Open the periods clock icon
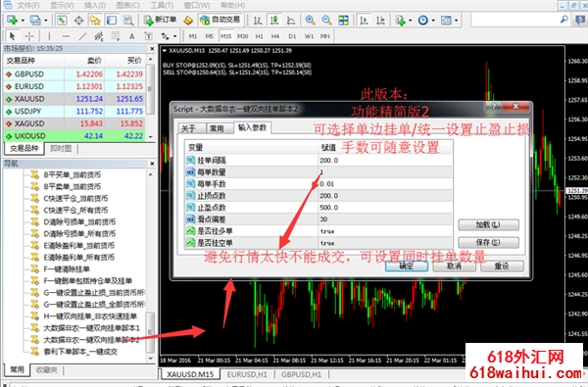 [x=422, y=20]
